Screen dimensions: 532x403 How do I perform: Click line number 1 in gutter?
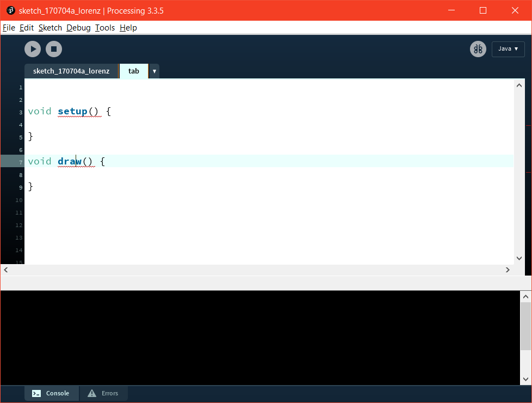coord(21,88)
